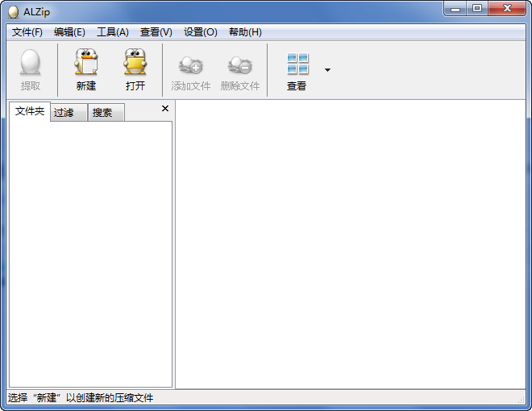532x411 pixels.
Task: Open the View (查看) menu in menu bar
Action: pos(156,32)
